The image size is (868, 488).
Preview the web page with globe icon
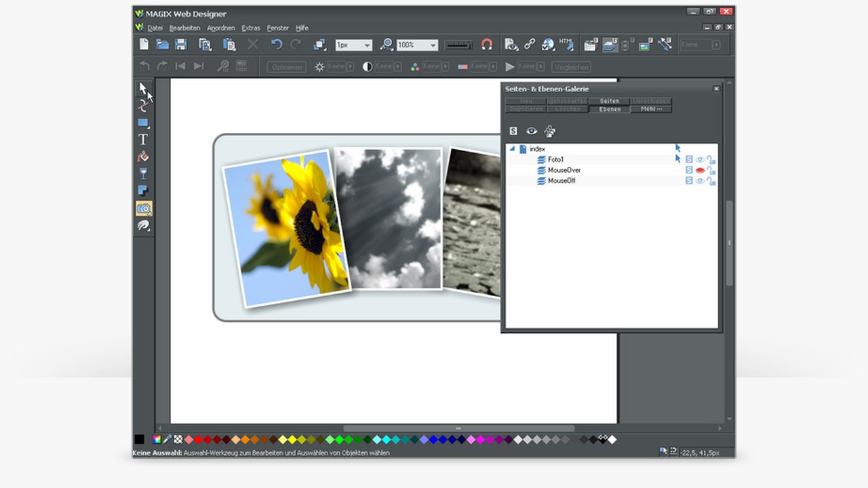(547, 44)
